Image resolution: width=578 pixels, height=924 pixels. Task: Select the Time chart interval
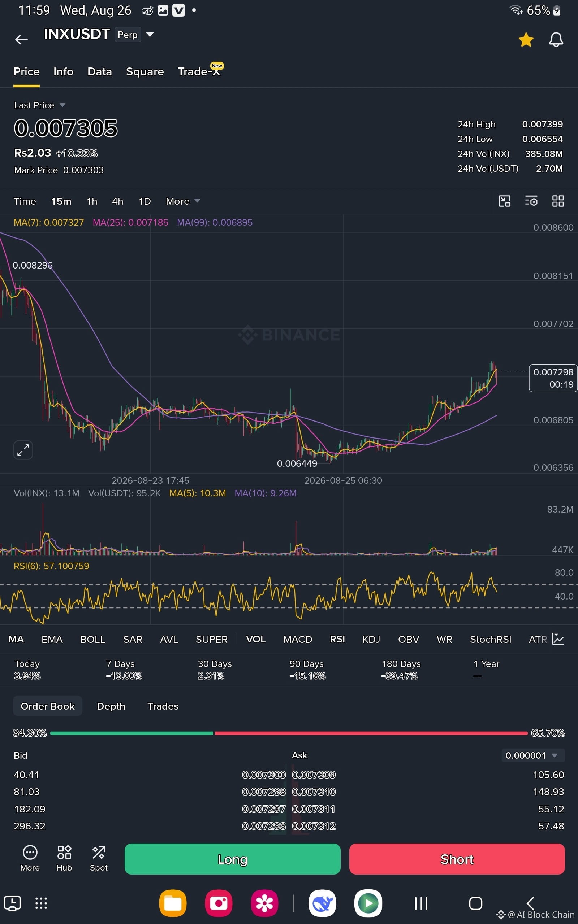[x=25, y=201]
